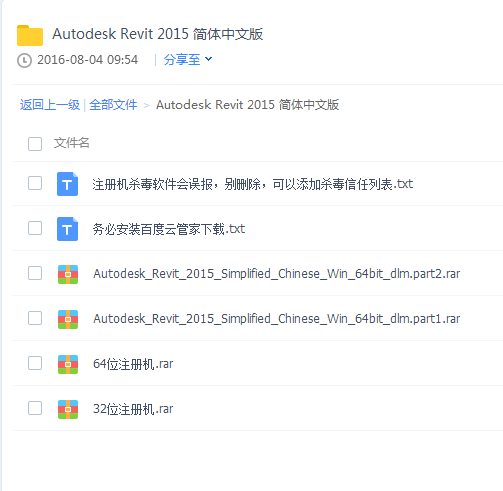
Task: Tick the checkbox for 64位注册机.rar
Action: (35, 363)
